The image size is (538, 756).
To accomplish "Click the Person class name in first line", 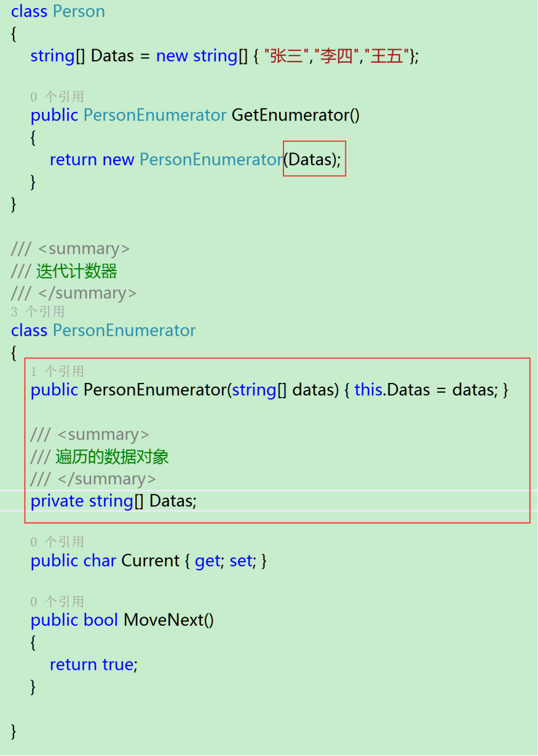I will click(x=79, y=12).
